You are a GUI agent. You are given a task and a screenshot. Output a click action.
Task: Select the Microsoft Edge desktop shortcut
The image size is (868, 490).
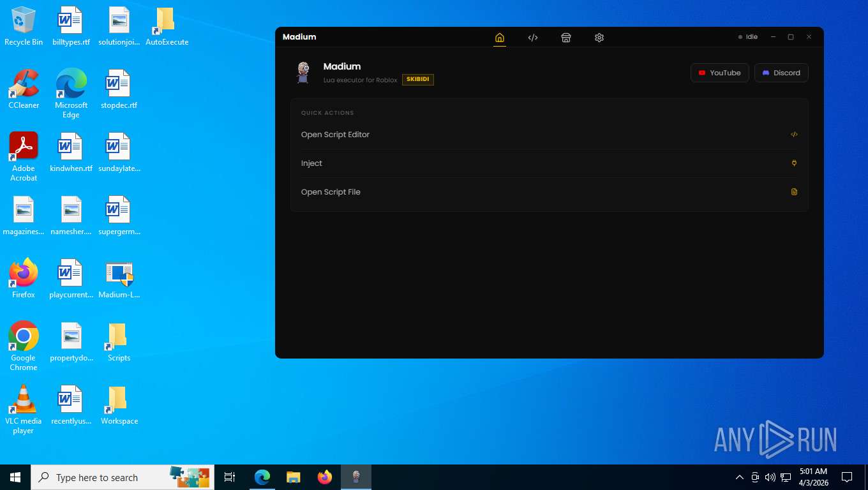[71, 94]
